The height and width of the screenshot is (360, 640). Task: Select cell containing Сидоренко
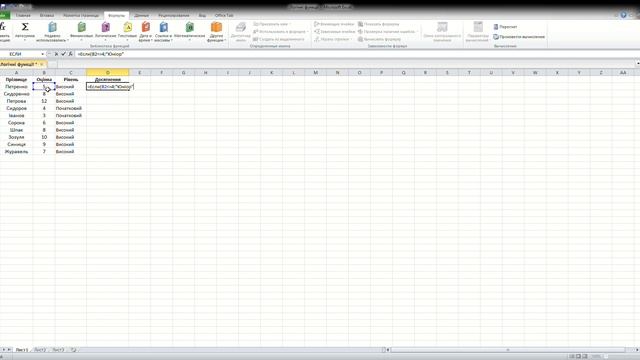16,94
